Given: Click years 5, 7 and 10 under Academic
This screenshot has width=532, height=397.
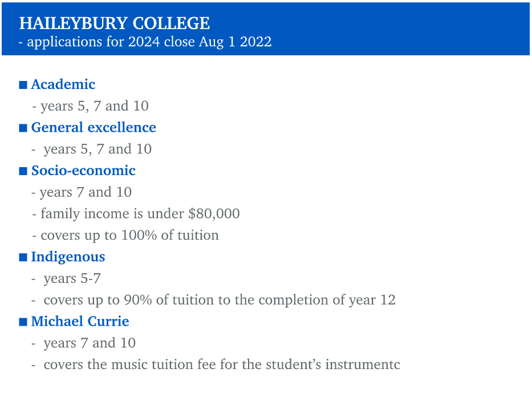Looking at the screenshot, I should point(90,106).
